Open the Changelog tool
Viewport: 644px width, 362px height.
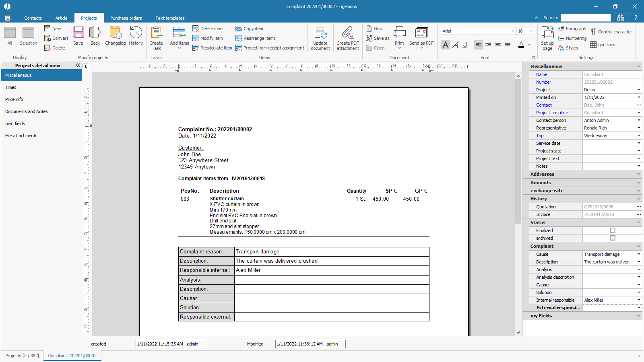point(115,33)
